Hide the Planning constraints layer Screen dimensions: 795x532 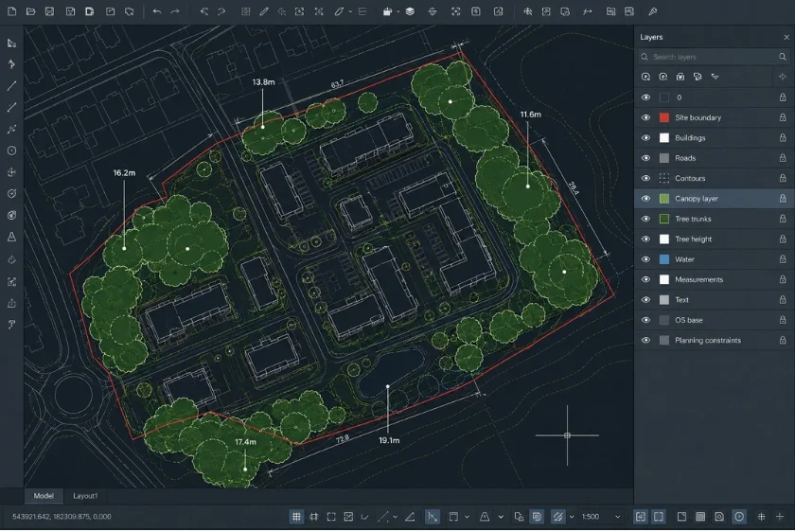pyautogui.click(x=645, y=340)
